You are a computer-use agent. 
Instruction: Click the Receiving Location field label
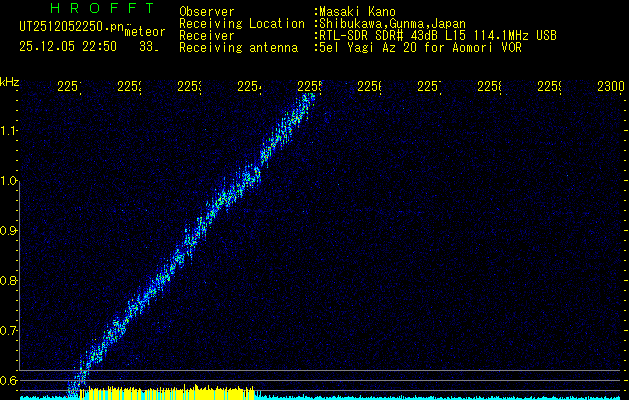tap(241, 23)
